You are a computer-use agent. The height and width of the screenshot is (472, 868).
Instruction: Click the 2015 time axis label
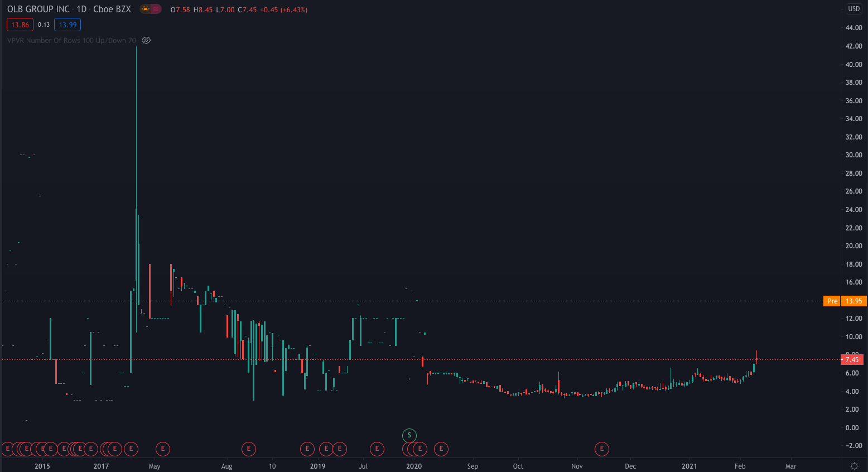tap(42, 466)
